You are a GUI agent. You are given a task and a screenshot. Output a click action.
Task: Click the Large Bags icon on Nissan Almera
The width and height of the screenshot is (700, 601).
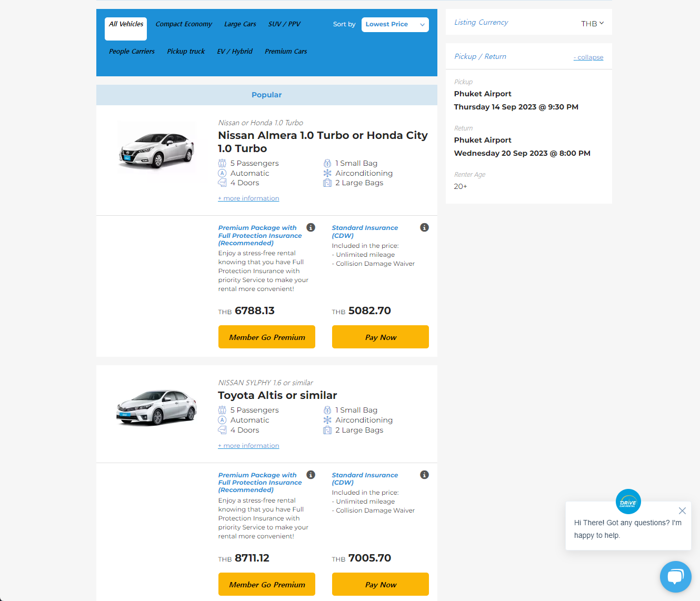click(327, 183)
